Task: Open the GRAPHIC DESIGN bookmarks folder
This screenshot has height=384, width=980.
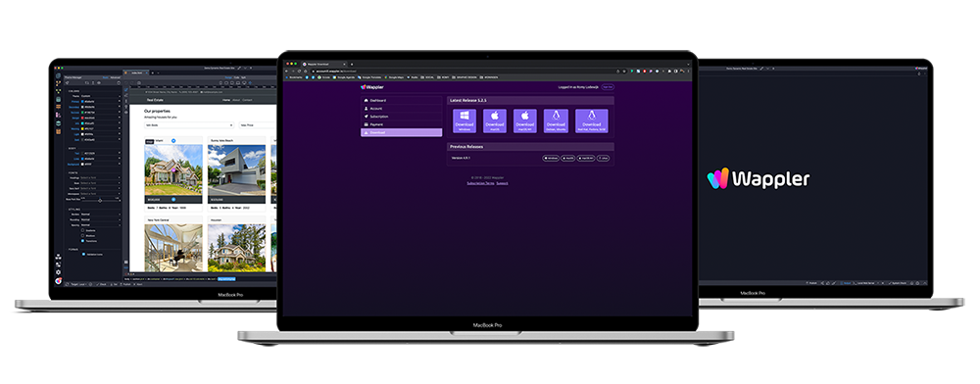Action: point(465,76)
